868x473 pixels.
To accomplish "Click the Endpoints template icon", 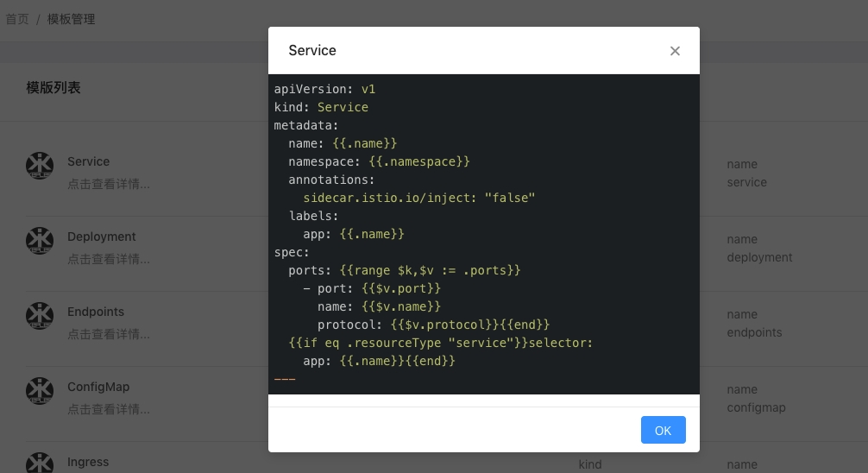I will (x=40, y=316).
